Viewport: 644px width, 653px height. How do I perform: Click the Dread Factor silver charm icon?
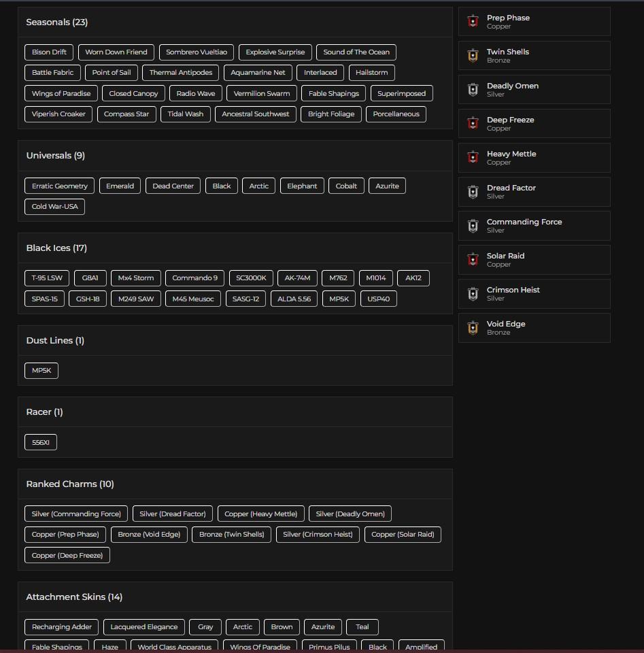(x=473, y=192)
